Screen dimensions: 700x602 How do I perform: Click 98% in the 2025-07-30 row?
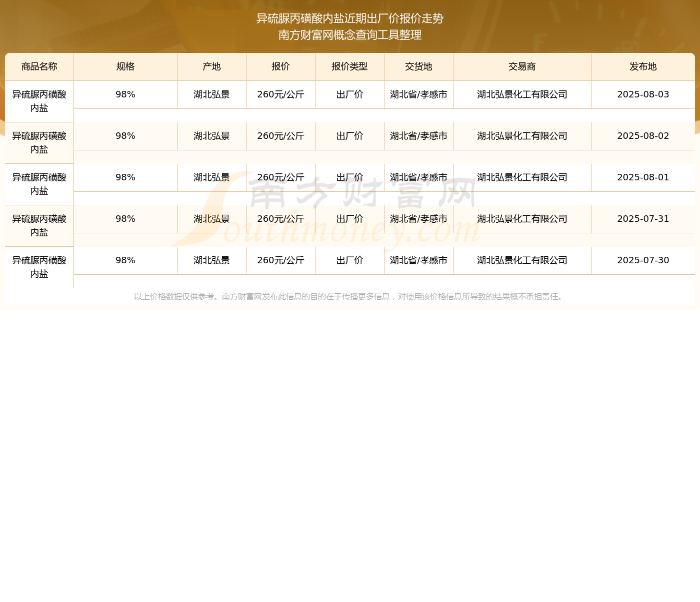pos(125,261)
